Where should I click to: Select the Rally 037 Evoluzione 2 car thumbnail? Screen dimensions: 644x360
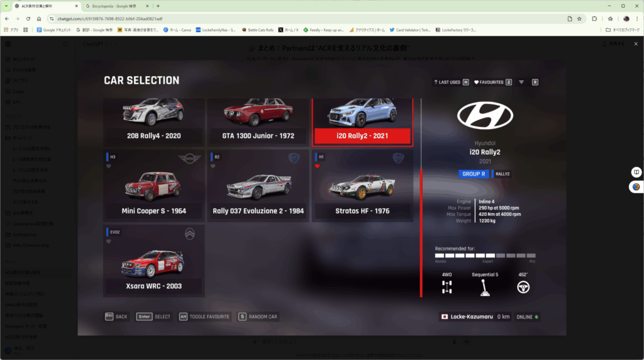pos(259,184)
